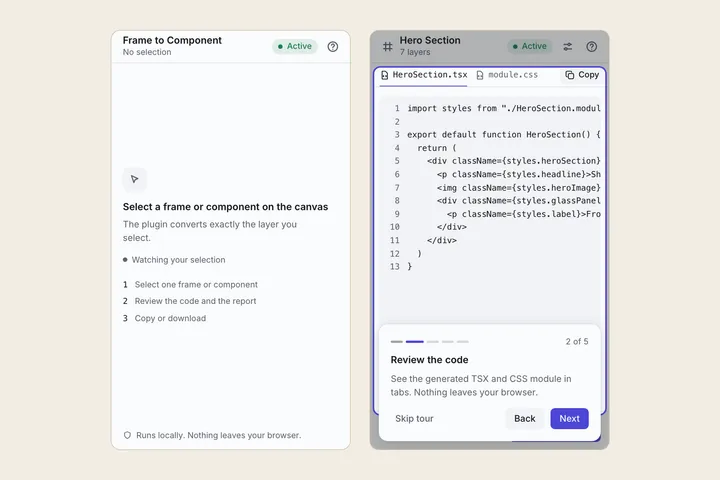Click the shield icon beside Runs locally
The height and width of the screenshot is (480, 720).
point(127,435)
